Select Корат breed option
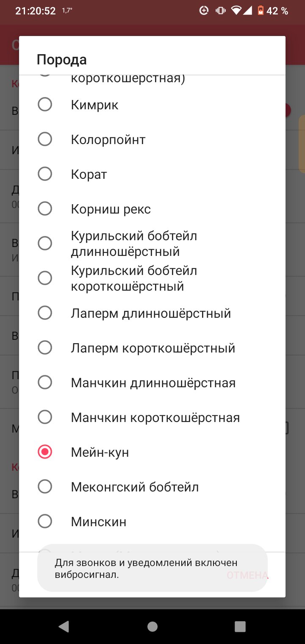The image size is (305, 644). coord(45,174)
